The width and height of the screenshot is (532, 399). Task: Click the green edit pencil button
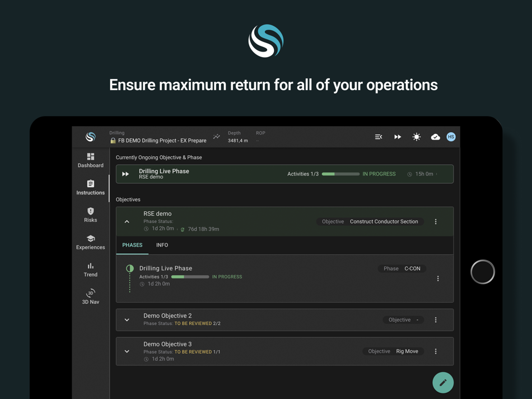(x=443, y=382)
